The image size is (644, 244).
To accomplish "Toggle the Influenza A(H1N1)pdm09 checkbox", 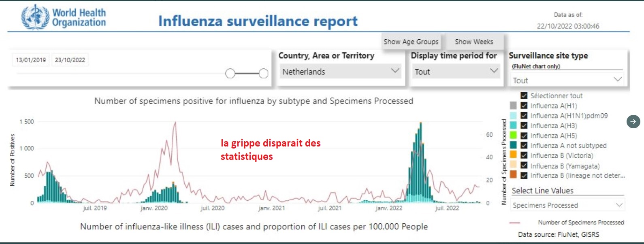I will click(x=524, y=116).
